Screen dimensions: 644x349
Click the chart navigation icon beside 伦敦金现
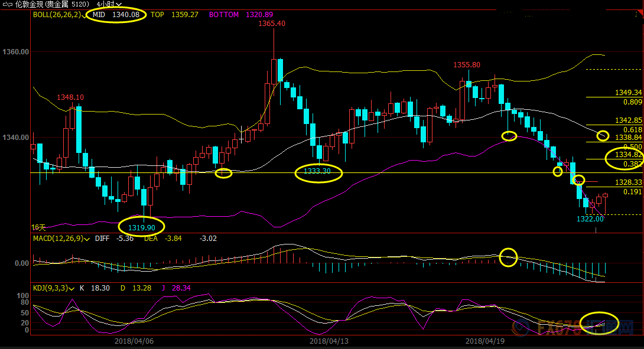click(x=7, y=4)
